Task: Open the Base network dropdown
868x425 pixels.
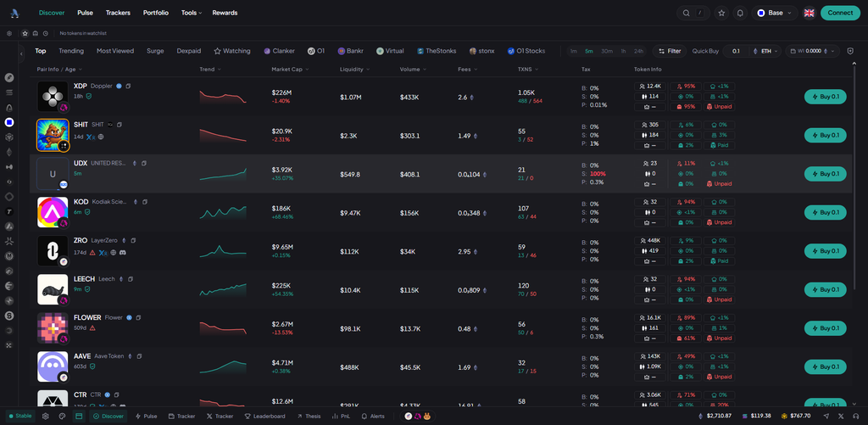Action: [x=775, y=13]
